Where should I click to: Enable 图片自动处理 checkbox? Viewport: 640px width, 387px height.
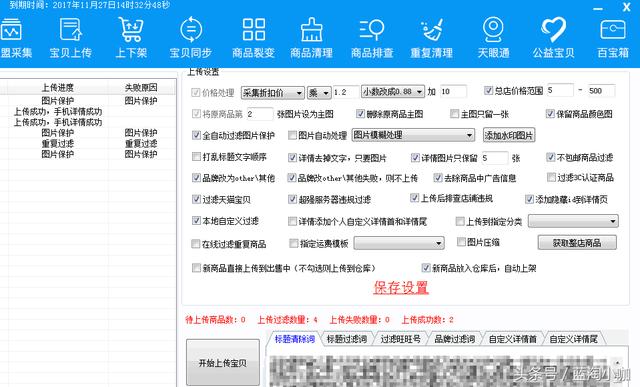pyautogui.click(x=292, y=135)
